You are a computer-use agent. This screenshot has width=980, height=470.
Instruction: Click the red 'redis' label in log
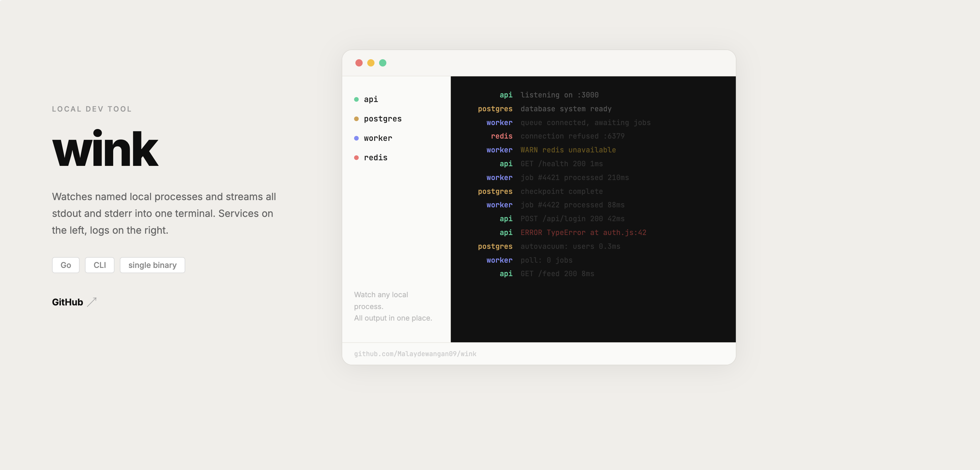tap(502, 136)
